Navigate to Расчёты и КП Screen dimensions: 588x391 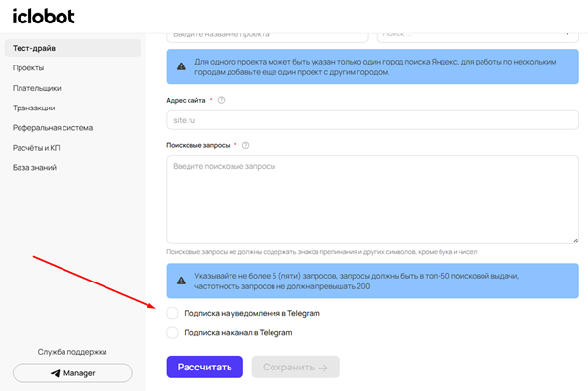click(x=36, y=148)
